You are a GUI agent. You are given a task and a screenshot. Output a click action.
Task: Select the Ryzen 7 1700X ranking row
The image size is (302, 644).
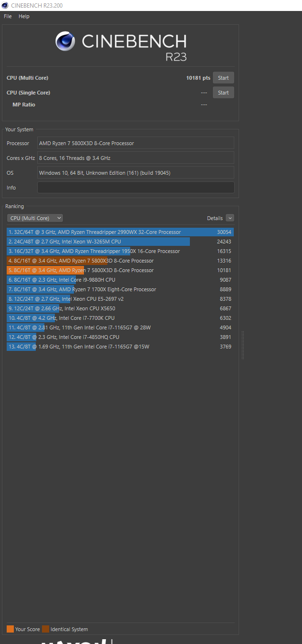120,289
